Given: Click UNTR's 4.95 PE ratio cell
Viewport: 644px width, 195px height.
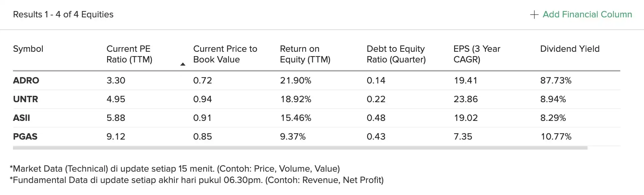Looking at the screenshot, I should 116,99.
